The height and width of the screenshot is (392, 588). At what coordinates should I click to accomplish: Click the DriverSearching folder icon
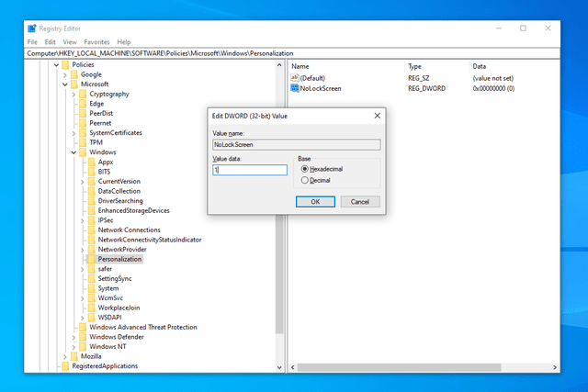[92, 201]
